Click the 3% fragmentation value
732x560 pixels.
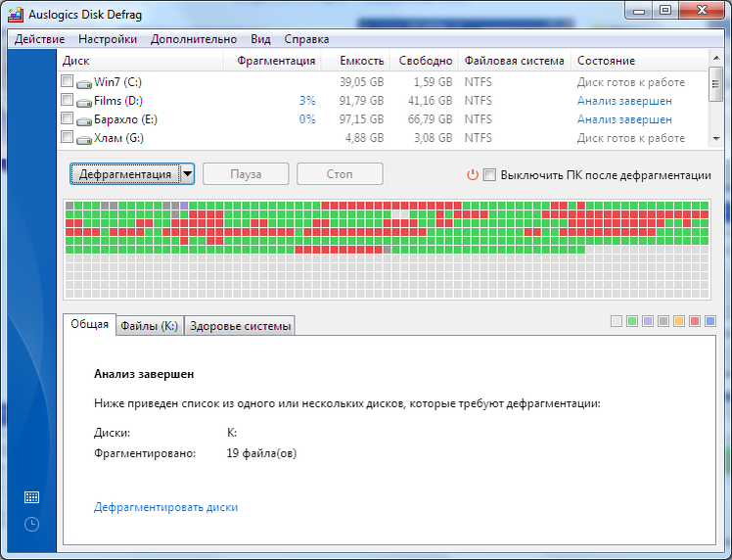click(x=307, y=101)
